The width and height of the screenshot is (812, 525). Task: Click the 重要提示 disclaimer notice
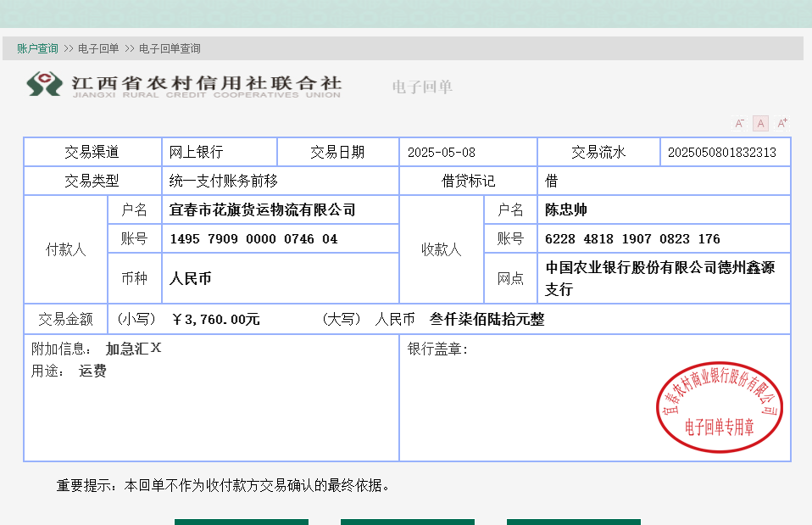(223, 486)
